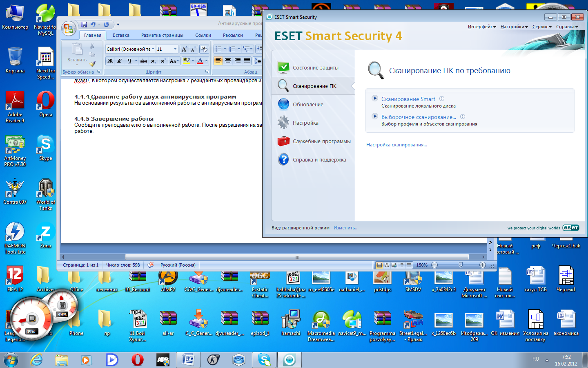Select Full Screen Reading view icon in Word's status bar
This screenshot has width=588, height=368.
coord(387,265)
